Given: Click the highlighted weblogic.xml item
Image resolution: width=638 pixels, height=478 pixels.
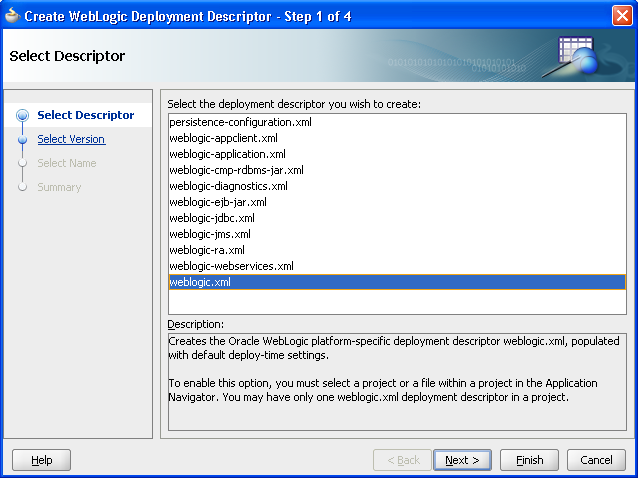Looking at the screenshot, I should (200, 283).
